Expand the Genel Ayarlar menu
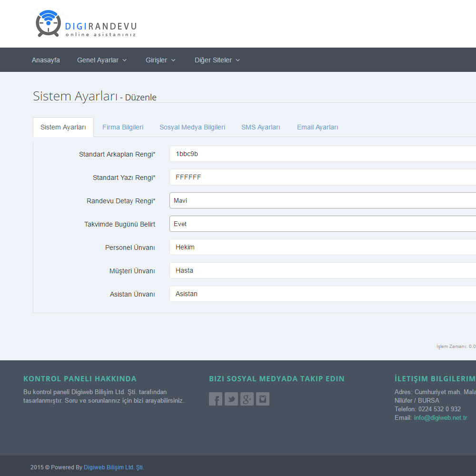The height and width of the screenshot is (476, 476). 102,60
